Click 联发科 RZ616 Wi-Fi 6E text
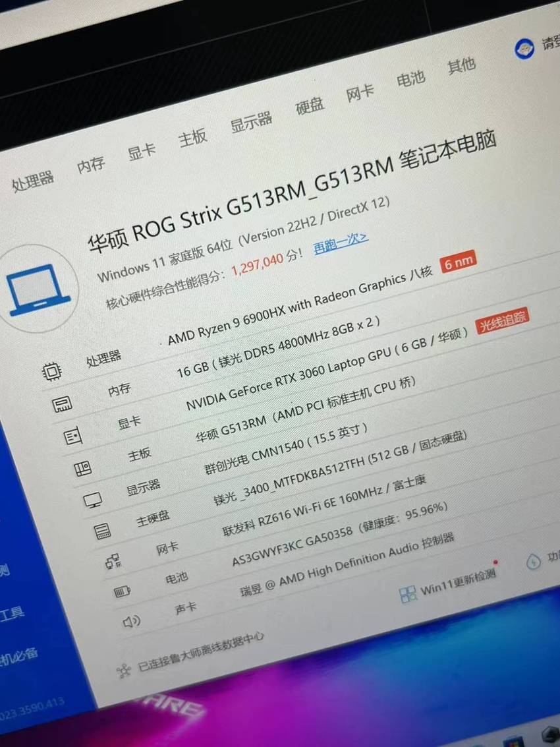This screenshot has height=747, width=560. coord(324,506)
